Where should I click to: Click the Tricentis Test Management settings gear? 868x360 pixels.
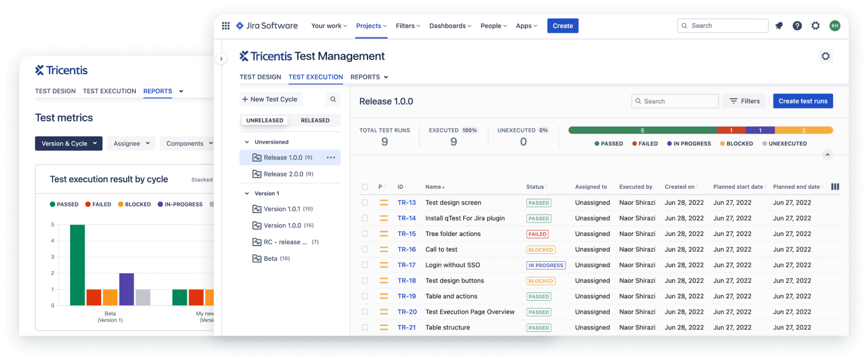[825, 56]
